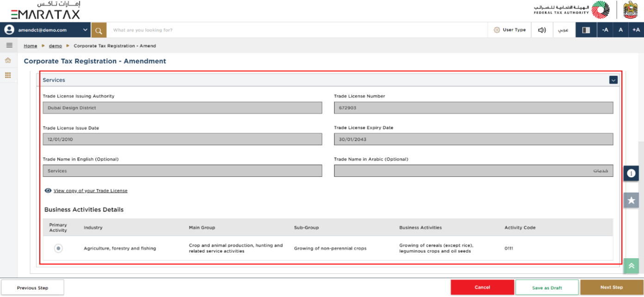
Task: Click activity code 0111 cell
Action: pyautogui.click(x=509, y=249)
